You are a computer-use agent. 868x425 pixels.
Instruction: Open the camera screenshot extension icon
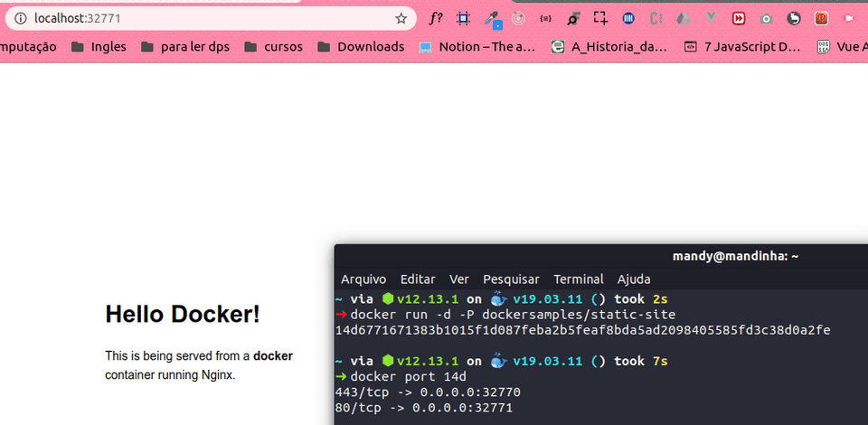pyautogui.click(x=766, y=19)
